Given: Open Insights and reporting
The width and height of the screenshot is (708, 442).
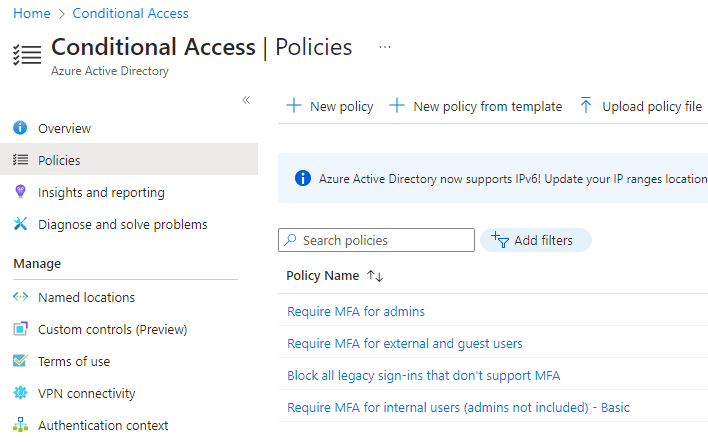Looking at the screenshot, I should (x=101, y=193).
